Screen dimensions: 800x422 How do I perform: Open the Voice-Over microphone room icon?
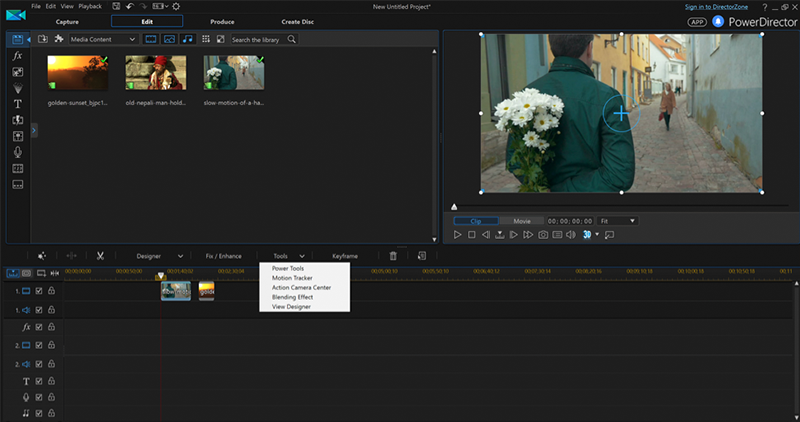tap(18, 151)
